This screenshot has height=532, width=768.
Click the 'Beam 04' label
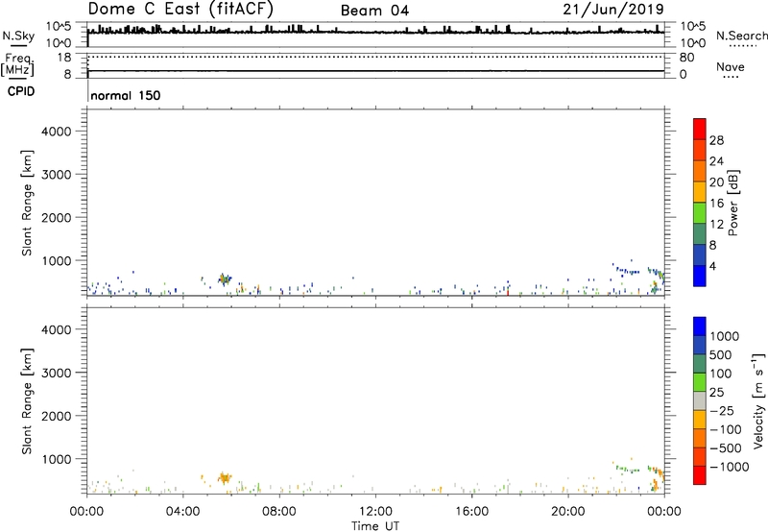tap(374, 11)
